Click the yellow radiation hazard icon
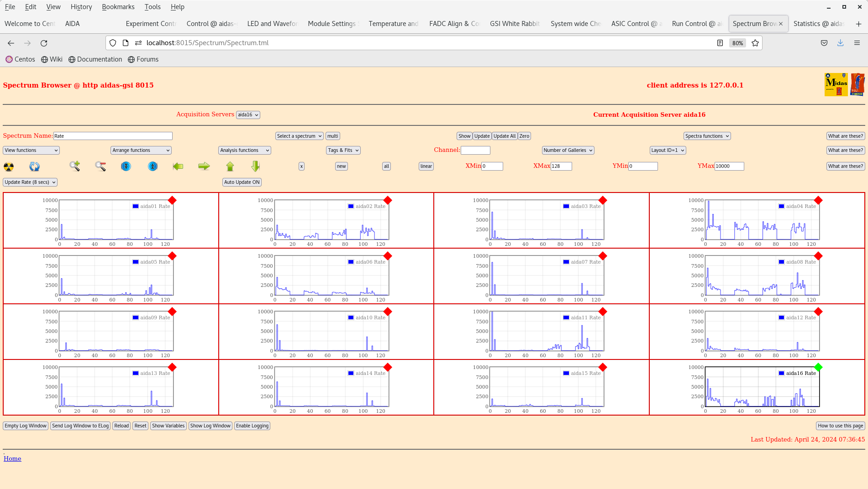The height and width of the screenshot is (489, 868). click(x=9, y=166)
